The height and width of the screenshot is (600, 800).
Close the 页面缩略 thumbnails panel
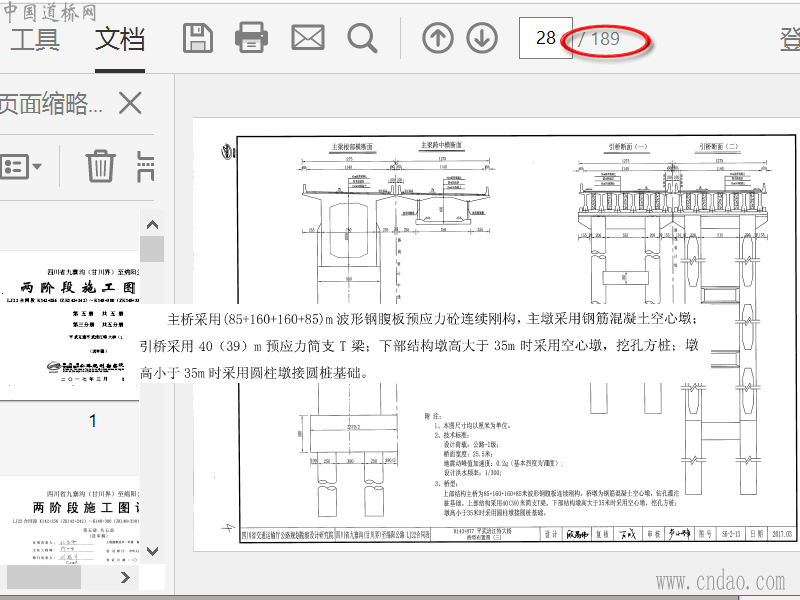130,103
